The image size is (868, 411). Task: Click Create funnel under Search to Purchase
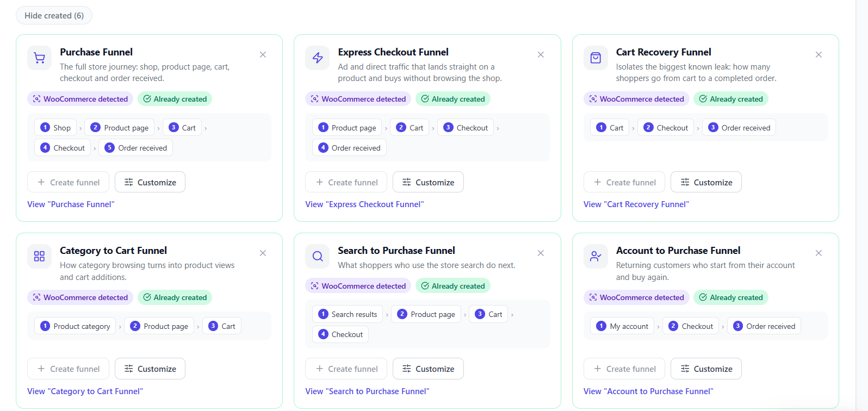(x=346, y=369)
